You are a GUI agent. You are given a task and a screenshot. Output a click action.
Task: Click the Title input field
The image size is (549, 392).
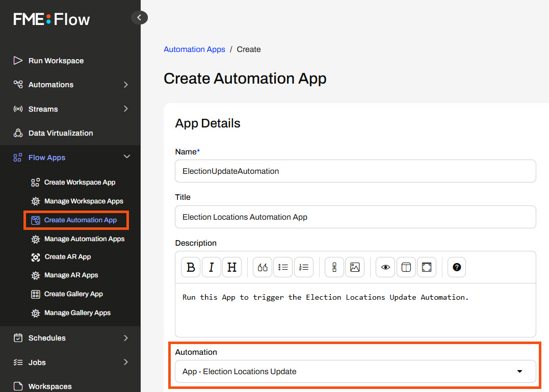[x=355, y=217]
